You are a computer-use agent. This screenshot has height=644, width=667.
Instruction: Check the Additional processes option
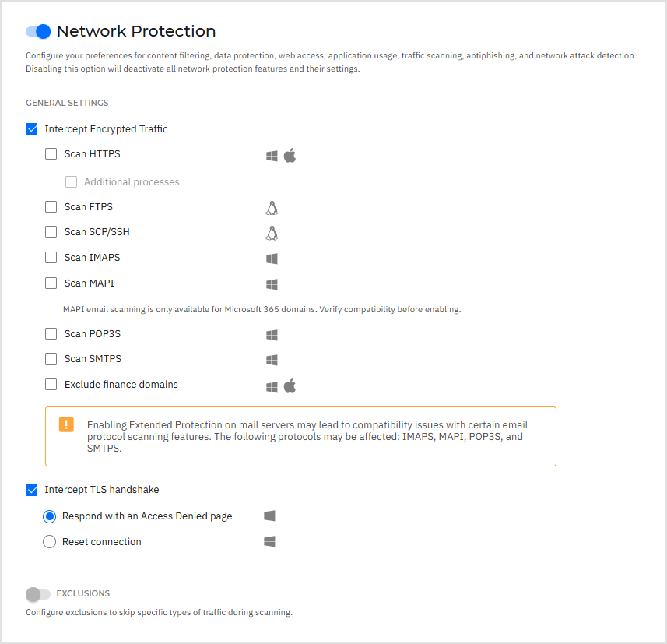71,181
